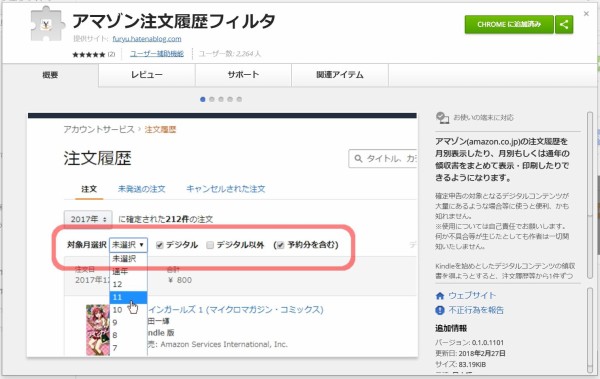Switch to the 概要 tab
600x379 pixels.
click(x=50, y=75)
